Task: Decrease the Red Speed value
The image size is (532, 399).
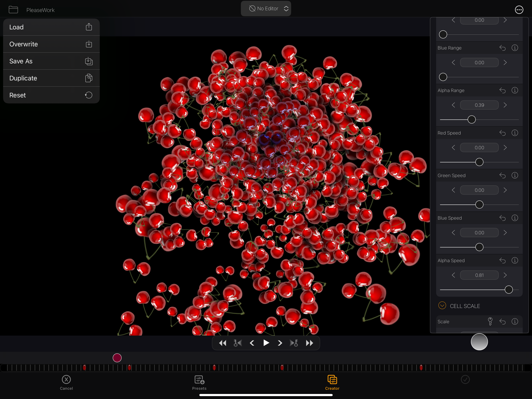Action: pyautogui.click(x=453, y=148)
